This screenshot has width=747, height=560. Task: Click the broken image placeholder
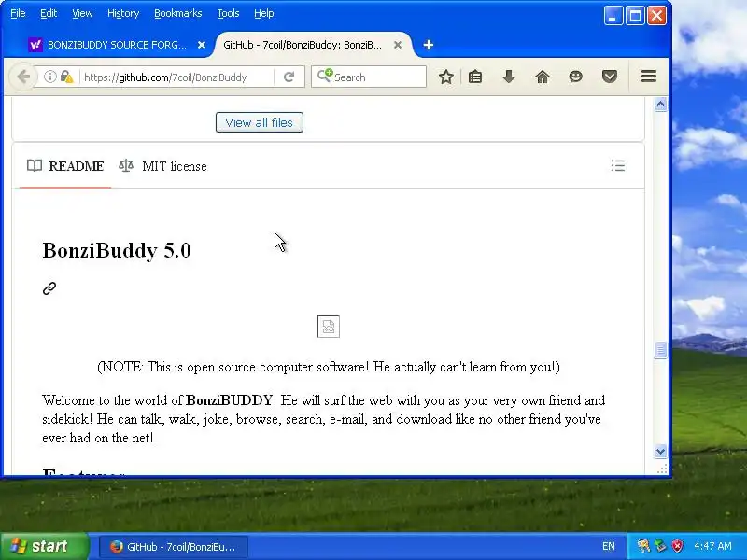point(329,327)
